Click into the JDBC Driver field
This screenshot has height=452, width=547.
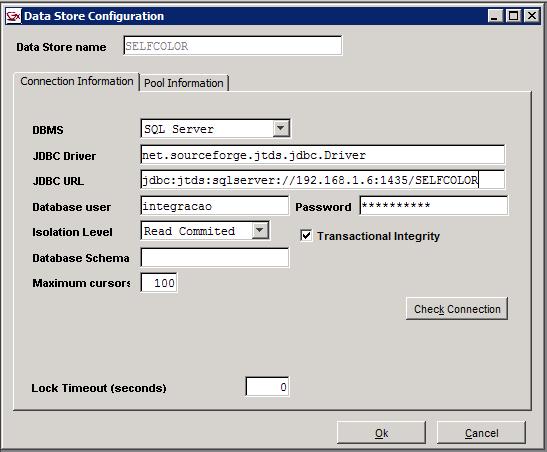[x=323, y=155]
